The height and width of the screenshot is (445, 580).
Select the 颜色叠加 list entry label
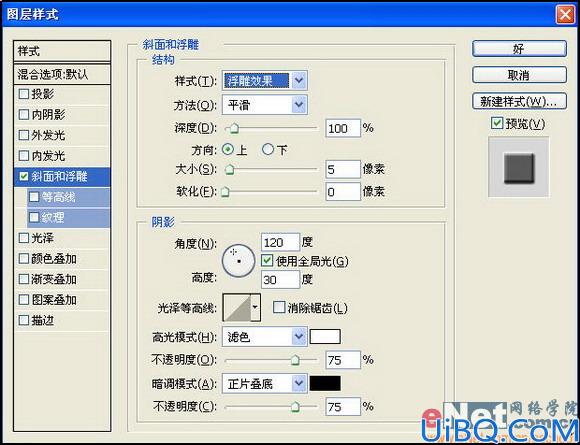pyautogui.click(x=54, y=259)
